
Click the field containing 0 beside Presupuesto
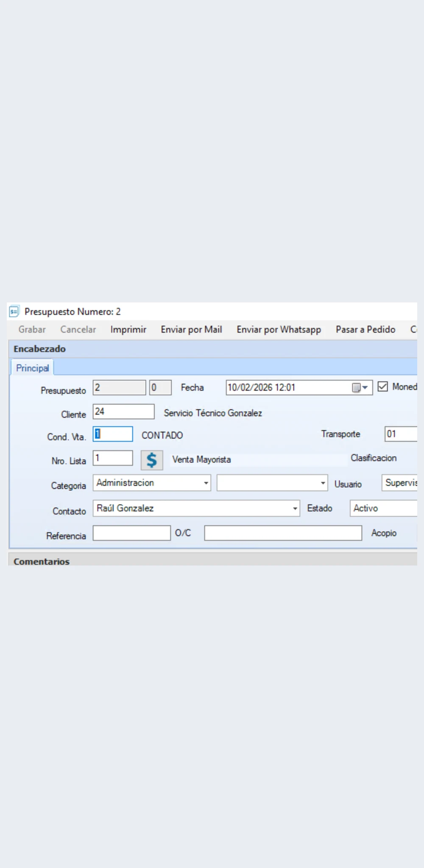[x=160, y=387]
